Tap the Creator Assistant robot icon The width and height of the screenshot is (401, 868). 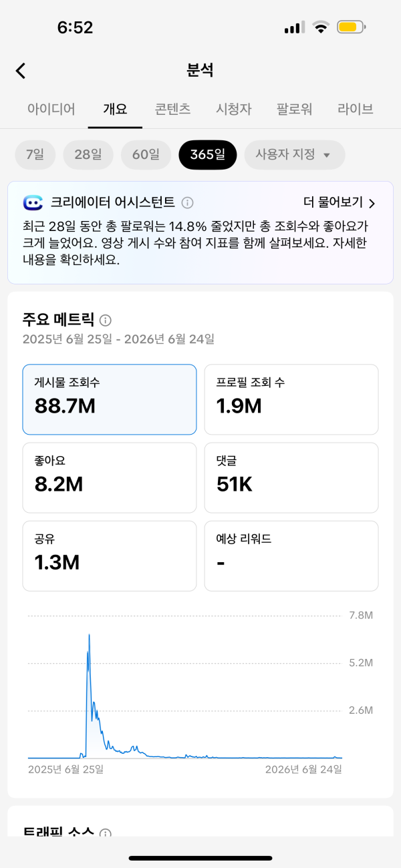(33, 202)
